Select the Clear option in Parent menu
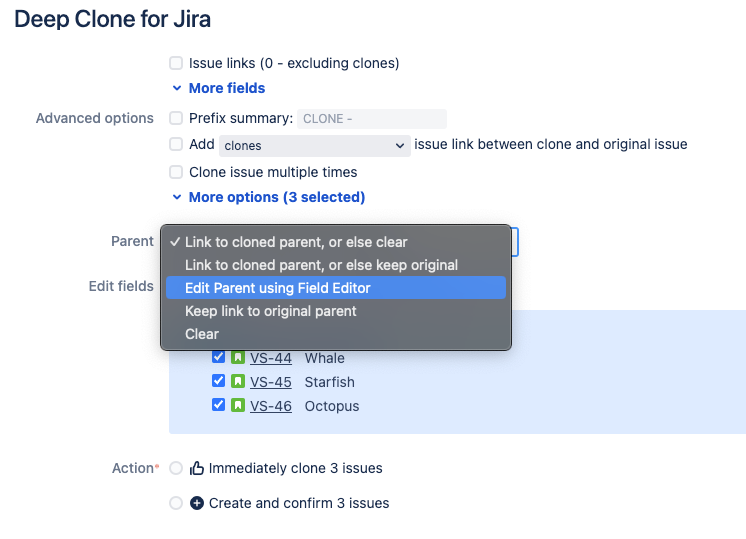This screenshot has height=539, width=746. pos(336,334)
